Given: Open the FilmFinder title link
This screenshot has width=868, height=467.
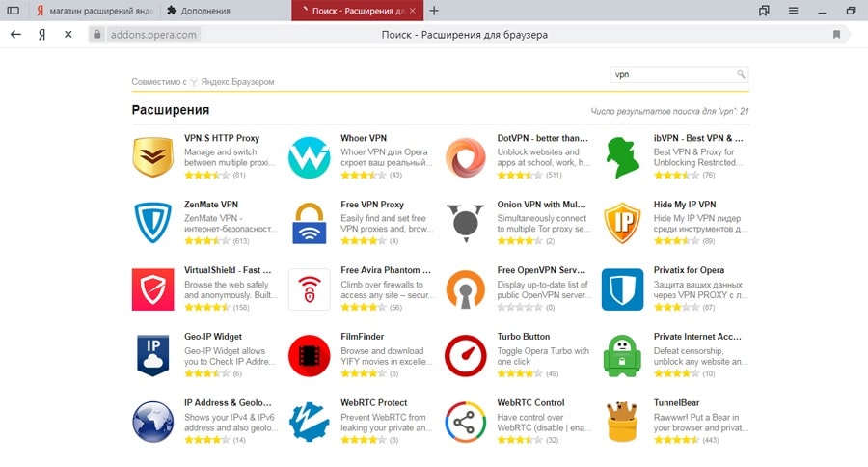Looking at the screenshot, I should [x=362, y=337].
